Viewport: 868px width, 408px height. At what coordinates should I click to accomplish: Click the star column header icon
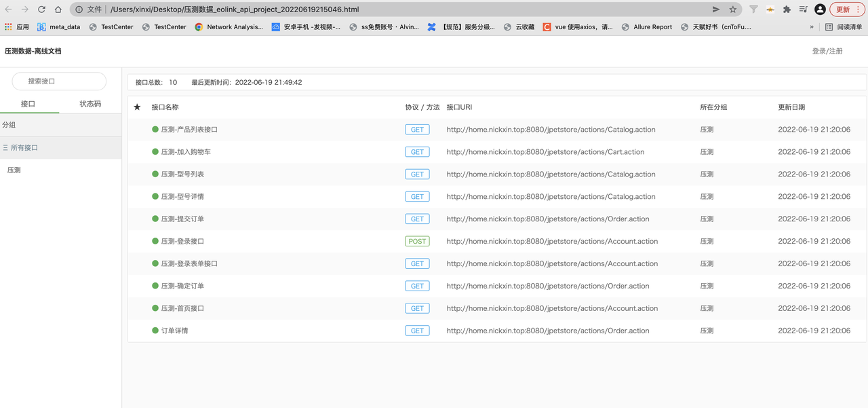click(138, 107)
